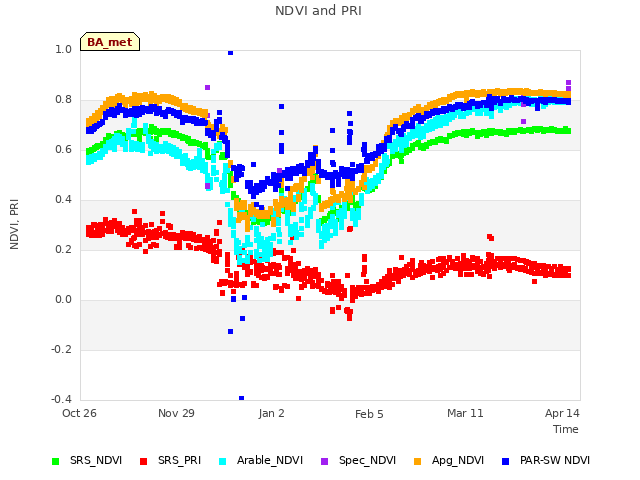Viewport: 640px width, 480px height.
Task: Click the blue PAR-SW NDVI legend swatch
Action: (506, 461)
